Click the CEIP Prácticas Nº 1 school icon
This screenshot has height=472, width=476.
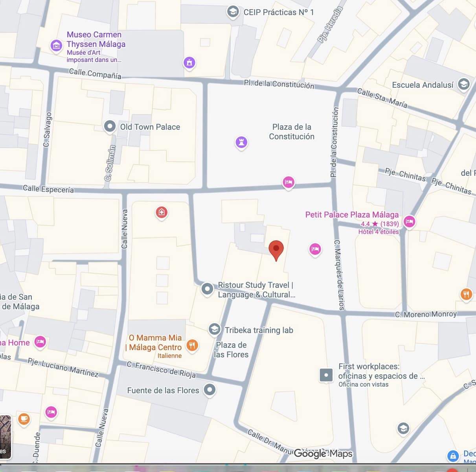tap(233, 12)
